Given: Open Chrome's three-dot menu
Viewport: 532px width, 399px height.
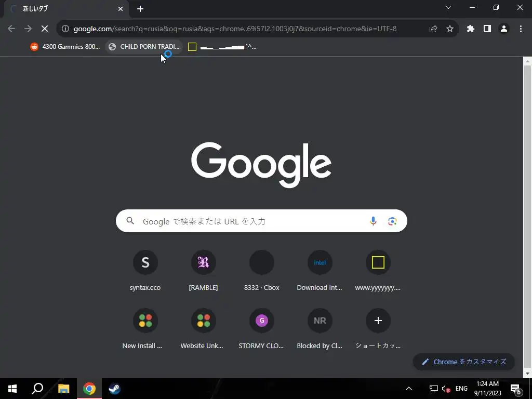Looking at the screenshot, I should click(521, 29).
